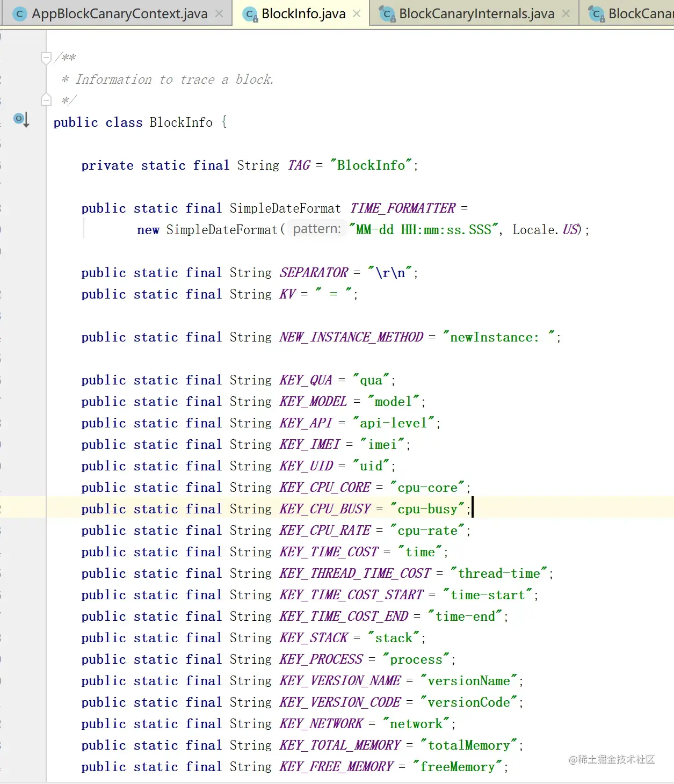Select the TIME_FORMATTER field name in the code
The image size is (674, 784).
click(x=403, y=208)
